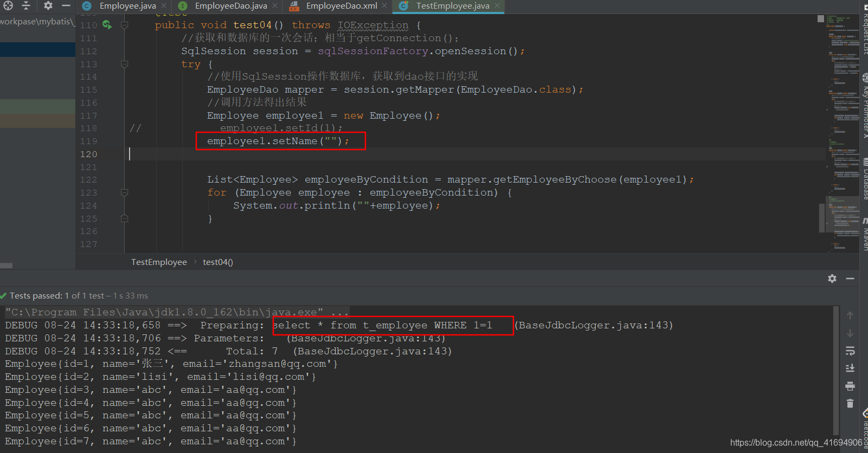Click TestEmployee in the breadcrumb bar
The width and height of the screenshot is (868, 453).
coord(159,262)
